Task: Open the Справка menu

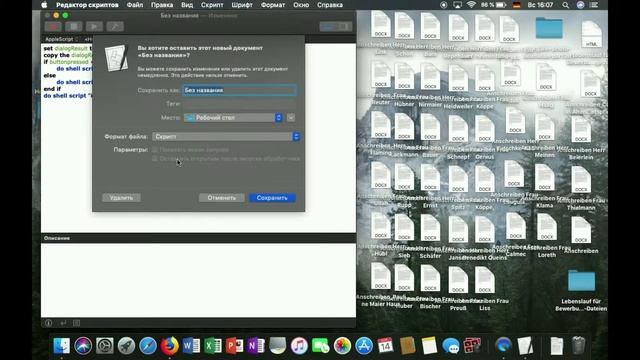Action: [329, 5]
